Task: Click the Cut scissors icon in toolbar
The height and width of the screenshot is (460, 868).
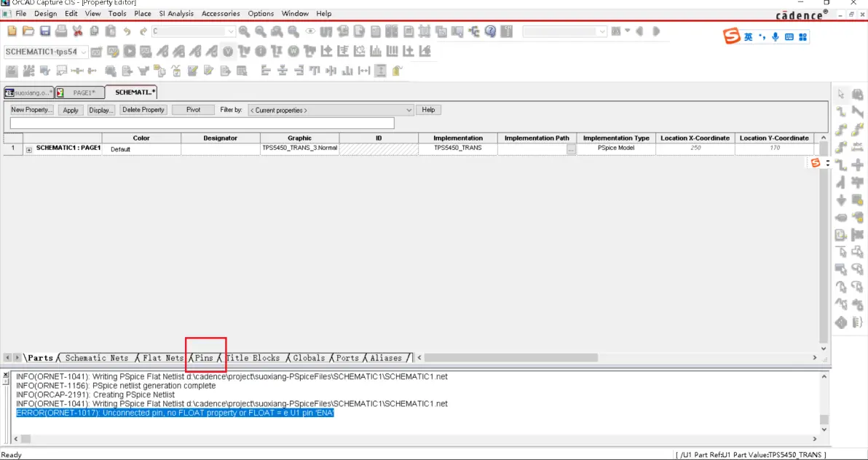Action: [77, 31]
